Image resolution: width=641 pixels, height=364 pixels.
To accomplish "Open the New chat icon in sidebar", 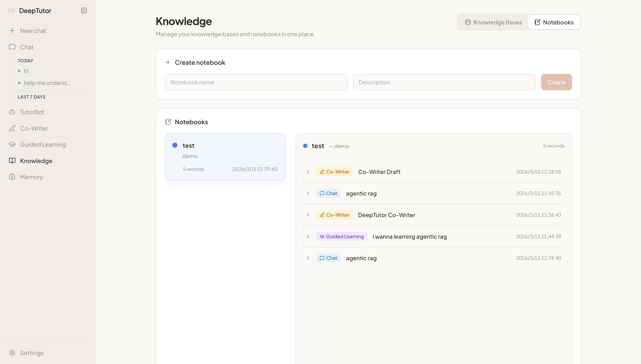I will (x=12, y=31).
